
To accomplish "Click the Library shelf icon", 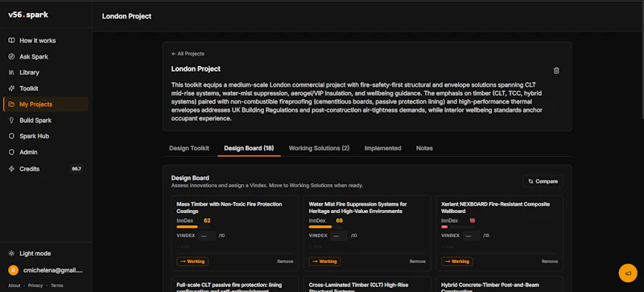I will [x=11, y=72].
